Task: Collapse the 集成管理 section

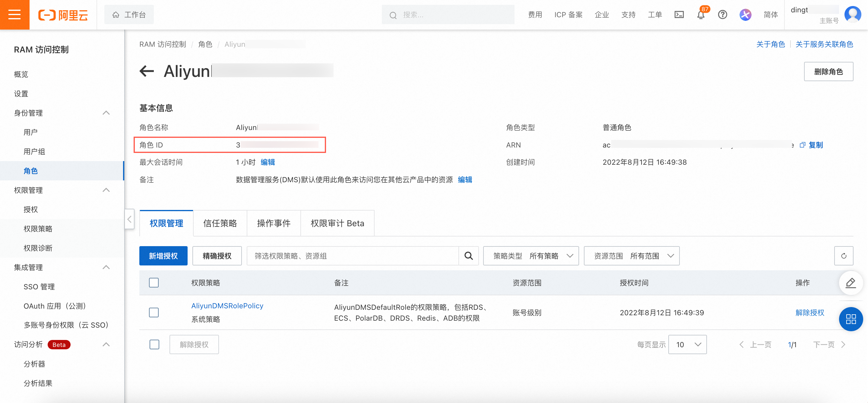Action: (x=106, y=267)
